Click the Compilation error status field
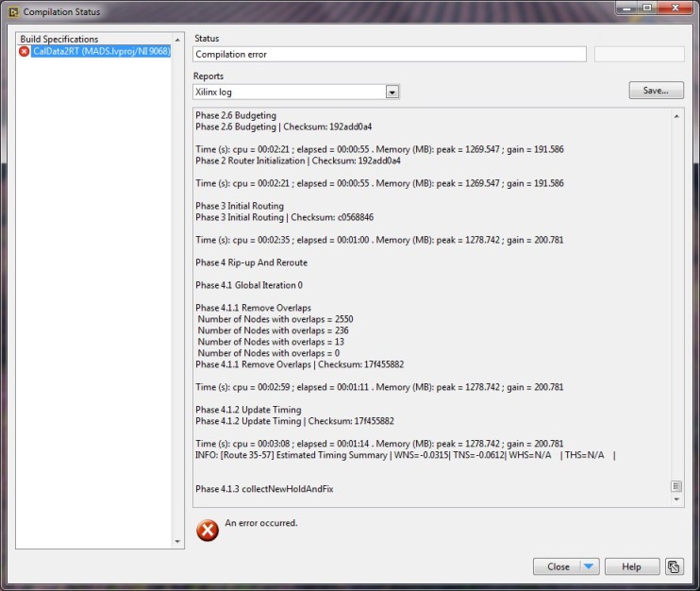The image size is (700, 591). tap(390, 55)
